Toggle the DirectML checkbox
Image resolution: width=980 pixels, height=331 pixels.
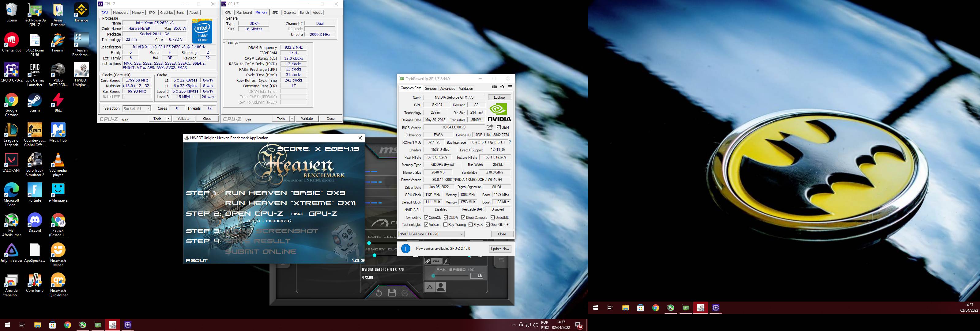pos(492,218)
